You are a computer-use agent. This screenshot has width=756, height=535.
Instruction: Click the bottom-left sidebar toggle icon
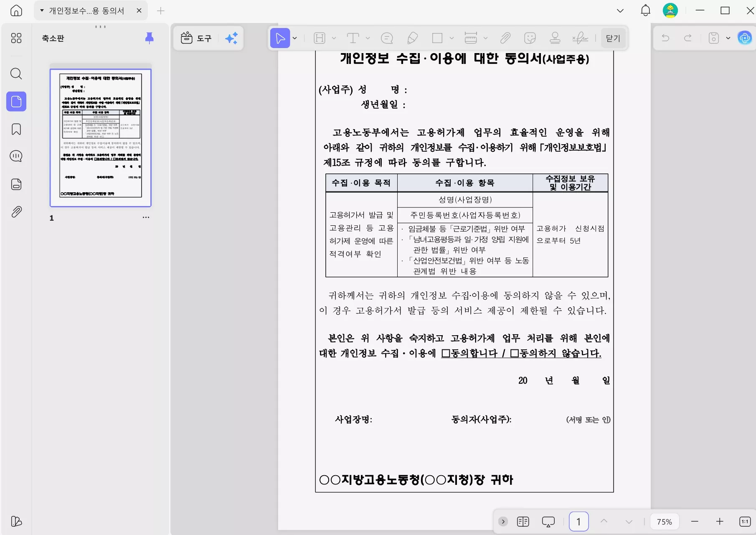coord(16,521)
